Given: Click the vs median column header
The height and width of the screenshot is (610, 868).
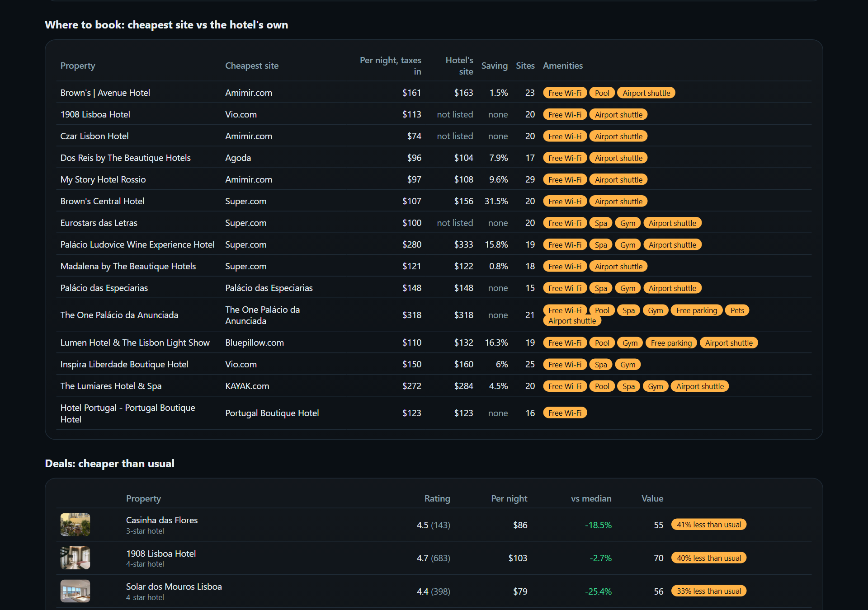Looking at the screenshot, I should (591, 498).
